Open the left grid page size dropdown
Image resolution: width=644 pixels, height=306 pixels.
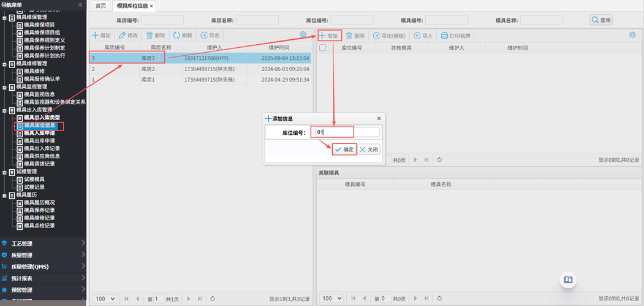(105, 299)
